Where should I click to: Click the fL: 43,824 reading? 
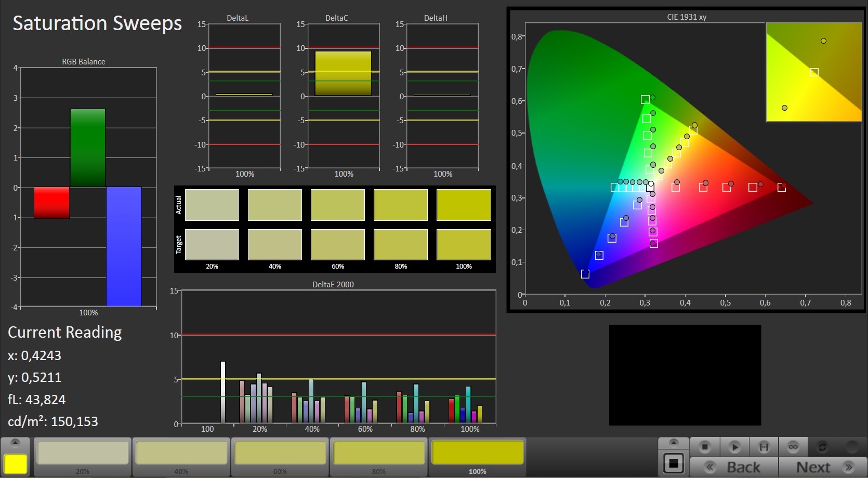tap(36, 400)
